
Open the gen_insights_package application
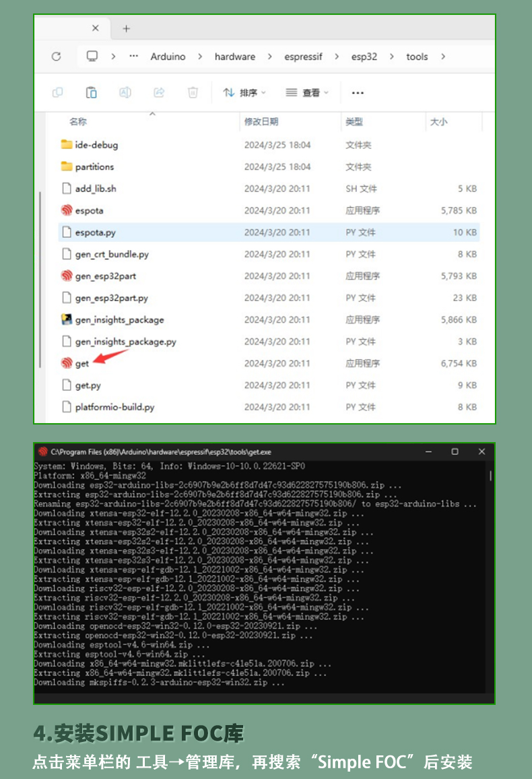pyautogui.click(x=119, y=319)
